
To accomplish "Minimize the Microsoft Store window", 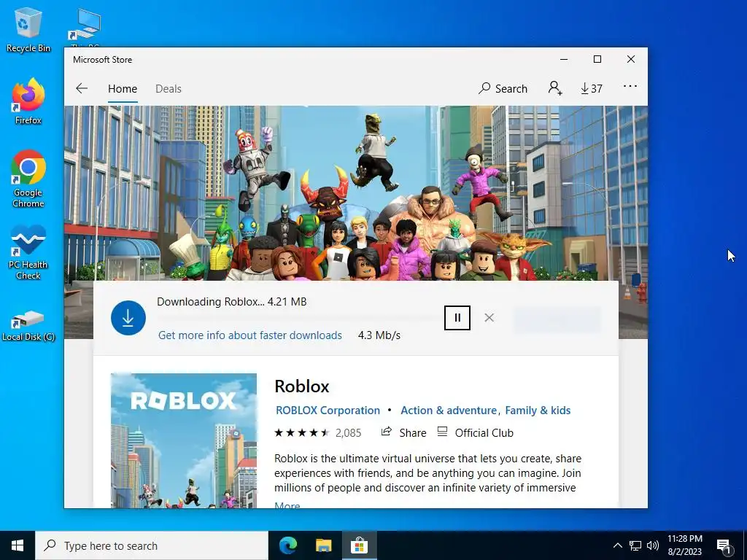I will coord(564,60).
